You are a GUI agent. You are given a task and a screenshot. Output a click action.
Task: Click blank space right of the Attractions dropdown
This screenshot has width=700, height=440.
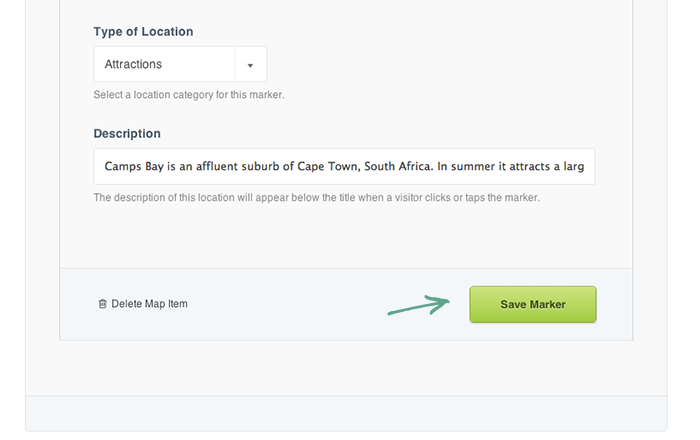pyautogui.click(x=430, y=65)
